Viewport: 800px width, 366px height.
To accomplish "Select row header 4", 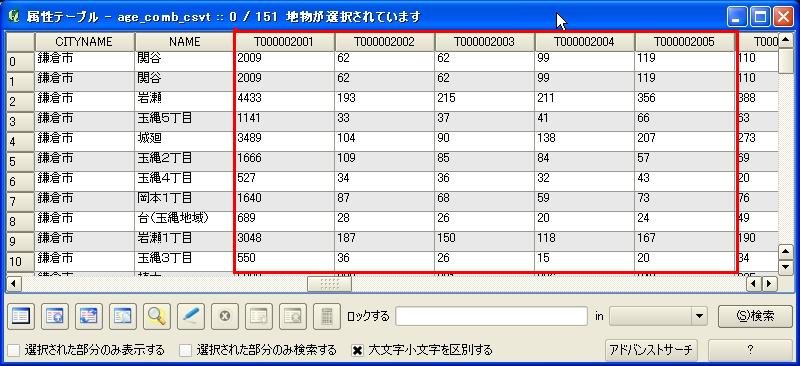I will click(20, 141).
